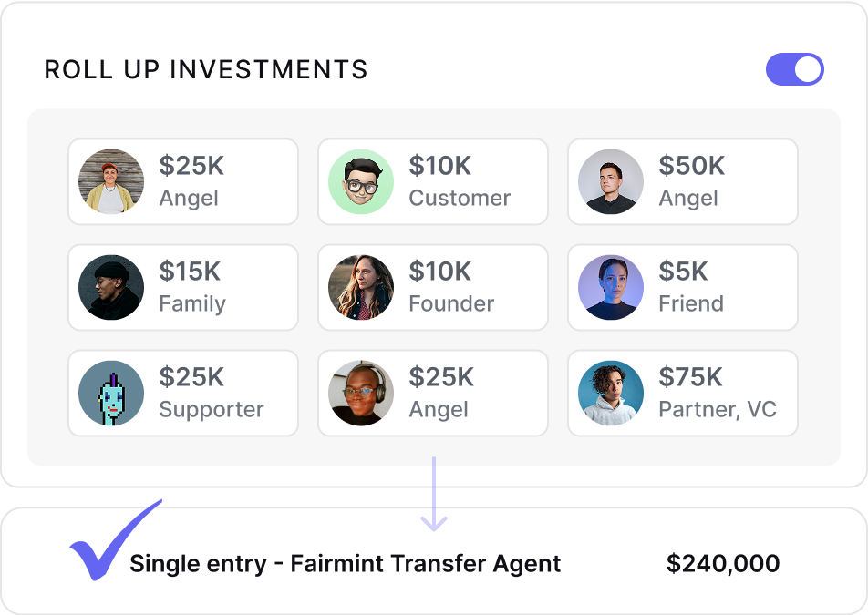The height and width of the screenshot is (615, 868).
Task: Click the $5K Friend profile picture
Action: tap(611, 288)
